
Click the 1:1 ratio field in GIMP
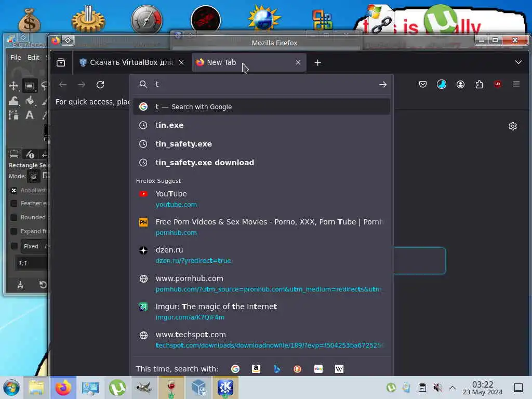(32, 263)
